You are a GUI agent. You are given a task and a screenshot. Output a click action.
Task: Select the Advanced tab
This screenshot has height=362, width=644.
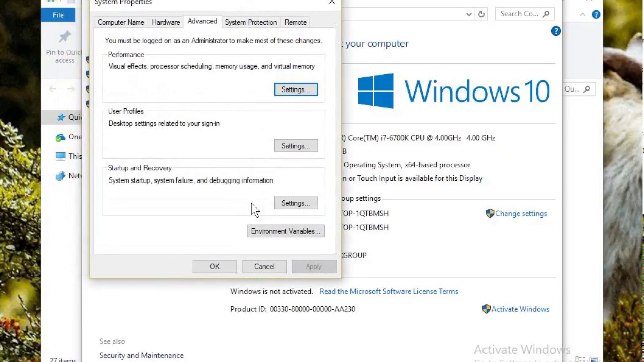[x=202, y=21]
